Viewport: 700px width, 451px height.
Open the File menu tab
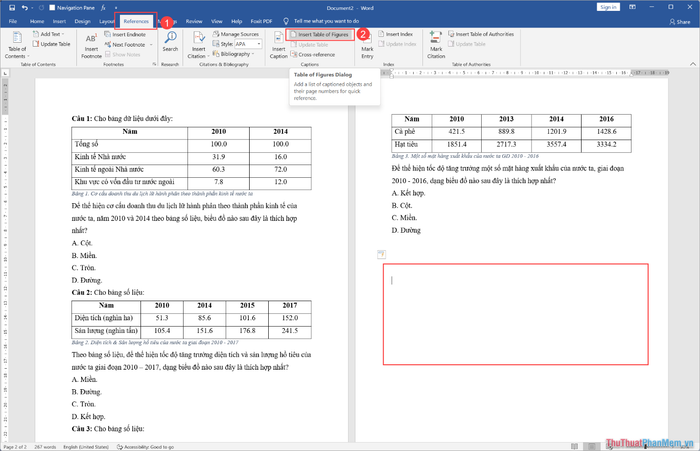point(12,20)
